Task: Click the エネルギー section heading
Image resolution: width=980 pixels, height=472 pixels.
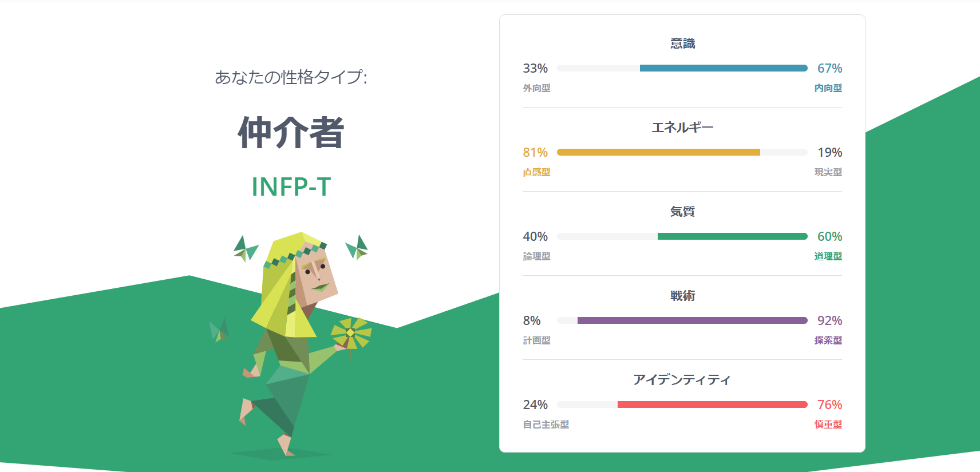Action: [x=682, y=128]
